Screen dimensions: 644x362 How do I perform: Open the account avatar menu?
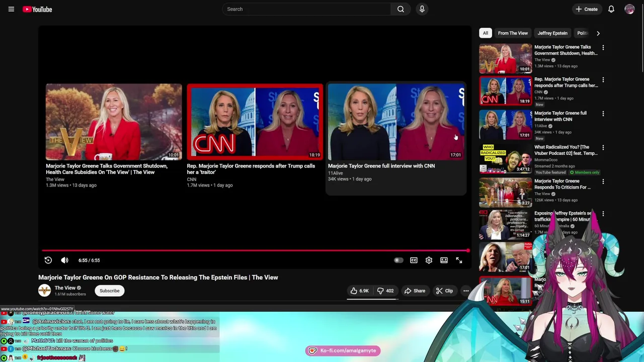(629, 9)
